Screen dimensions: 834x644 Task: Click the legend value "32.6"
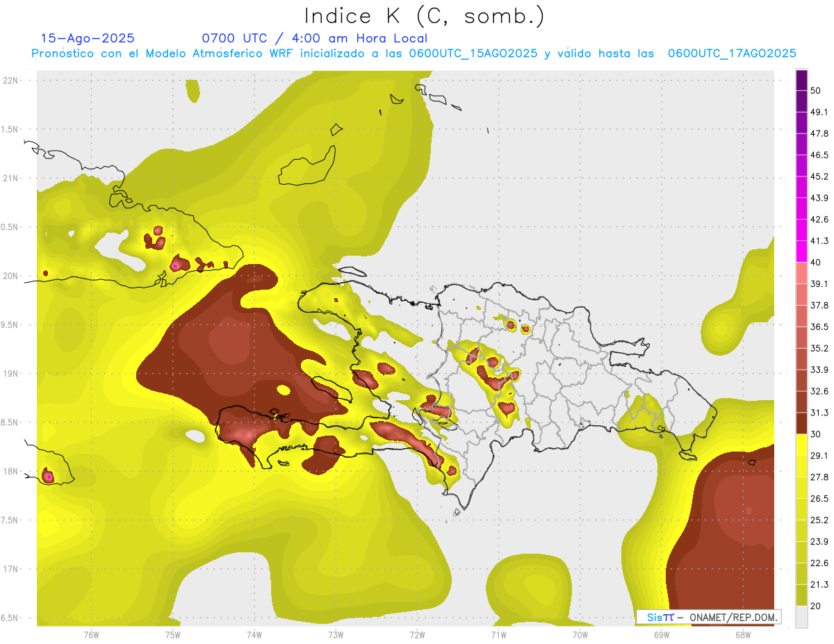(x=819, y=391)
